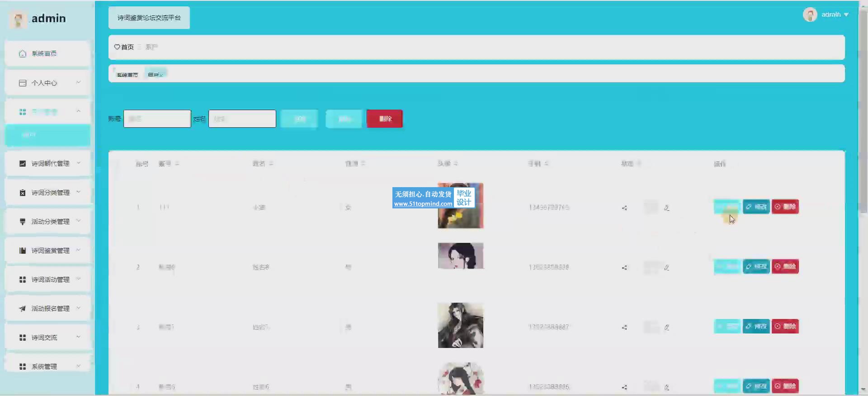Select the highlighted 用户 page tab

click(156, 74)
